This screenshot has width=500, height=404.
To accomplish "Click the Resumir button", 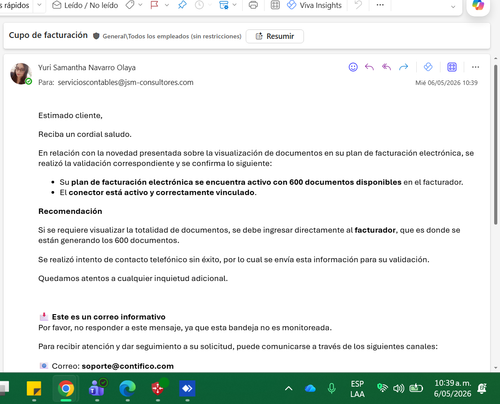I will click(275, 36).
